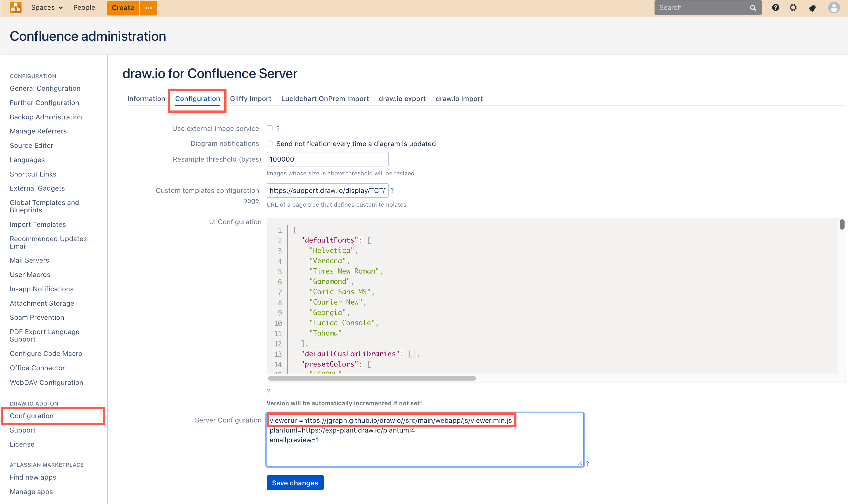Open Find new apps in sidebar
Image resolution: width=848 pixels, height=504 pixels.
[33, 477]
